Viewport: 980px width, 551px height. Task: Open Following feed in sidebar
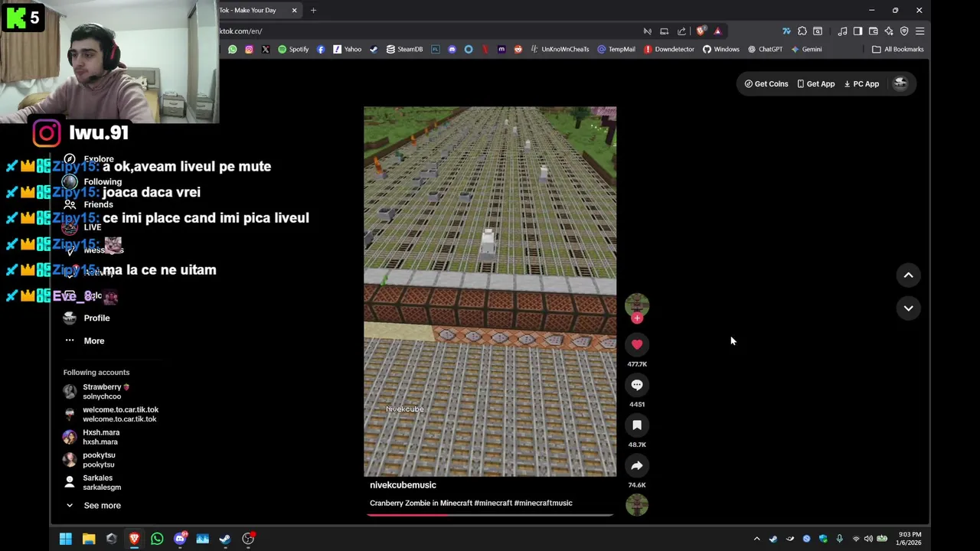93,182
